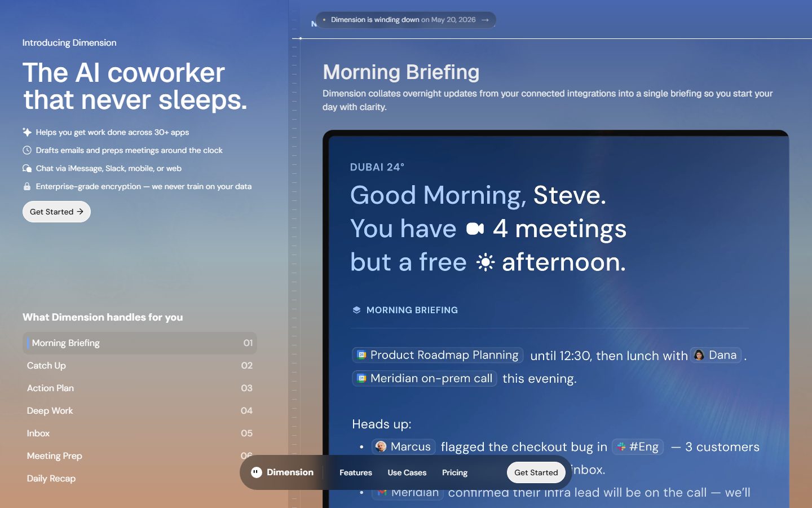This screenshot has height=508, width=812.
Task: Click "until 12:30, then lunch with" text
Action: [609, 356]
